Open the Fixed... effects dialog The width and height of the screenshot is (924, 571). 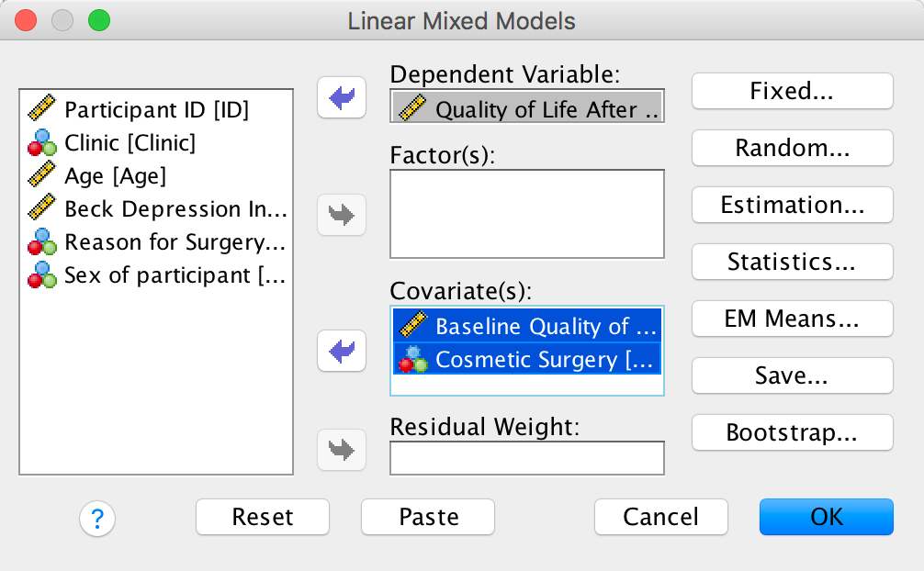point(792,91)
